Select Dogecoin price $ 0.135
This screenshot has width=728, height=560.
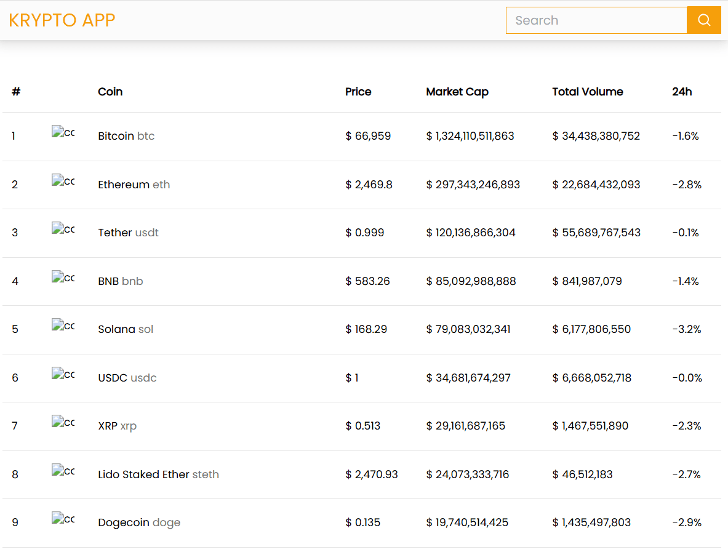coord(363,522)
